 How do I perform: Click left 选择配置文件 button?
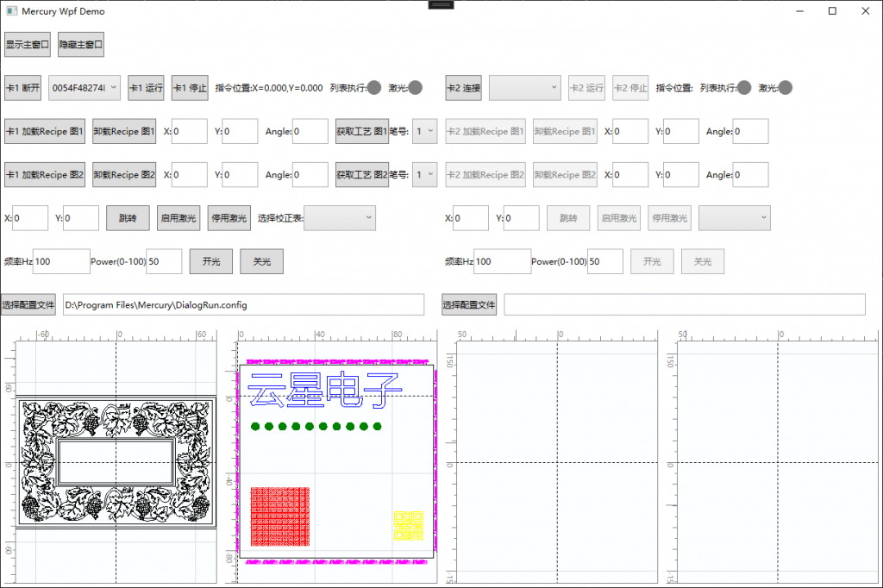pyautogui.click(x=28, y=304)
